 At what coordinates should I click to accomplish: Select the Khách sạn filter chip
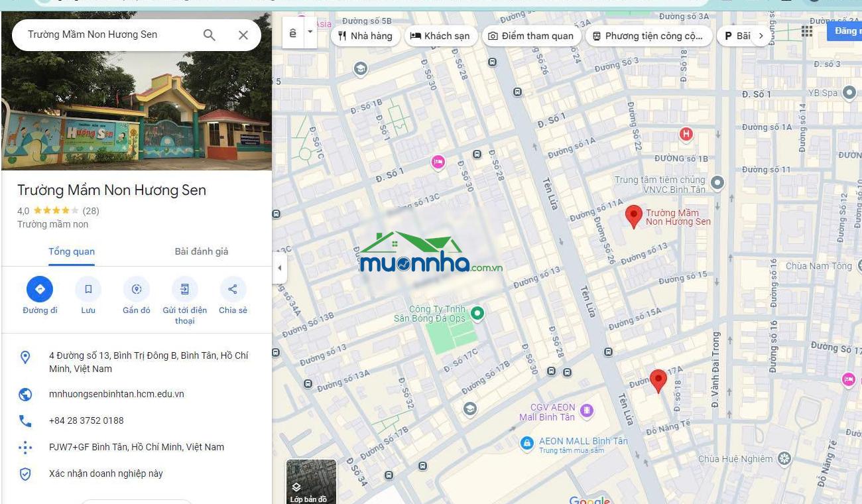(440, 36)
